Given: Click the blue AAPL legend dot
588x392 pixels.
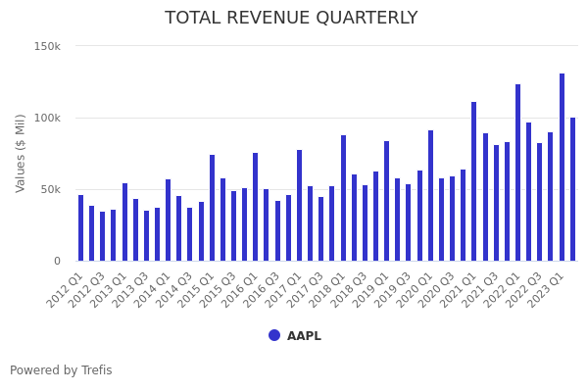Looking at the screenshot, I should point(274,335).
